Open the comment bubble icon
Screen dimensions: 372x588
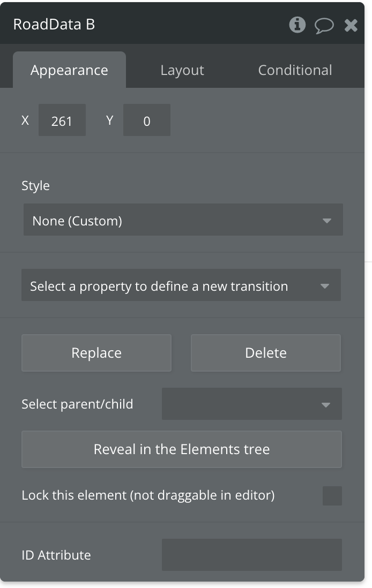pyautogui.click(x=324, y=25)
